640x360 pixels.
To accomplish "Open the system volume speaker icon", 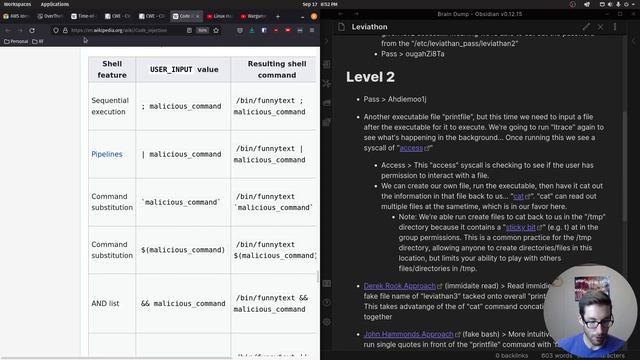I will [610, 4].
